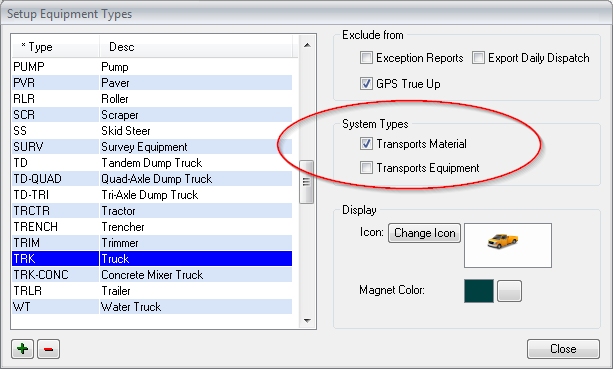
Task: Select the TRK-CONC row
Action: coord(152,275)
